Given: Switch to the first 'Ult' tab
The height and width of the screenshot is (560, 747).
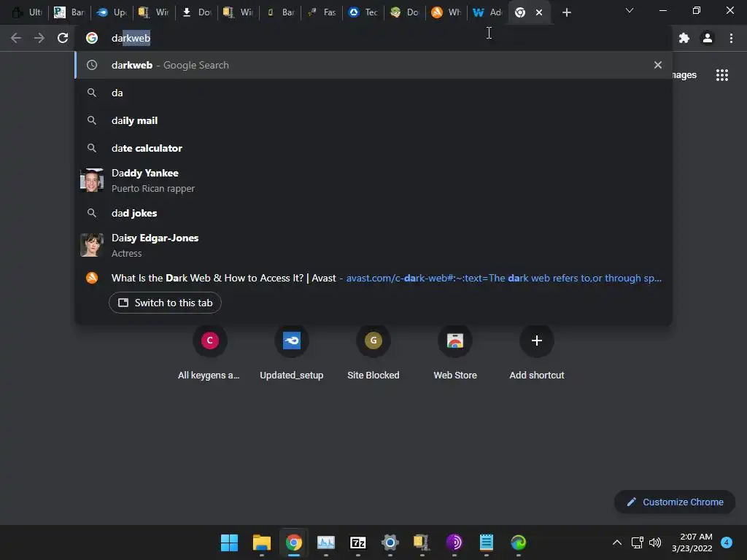Looking at the screenshot, I should tap(27, 12).
